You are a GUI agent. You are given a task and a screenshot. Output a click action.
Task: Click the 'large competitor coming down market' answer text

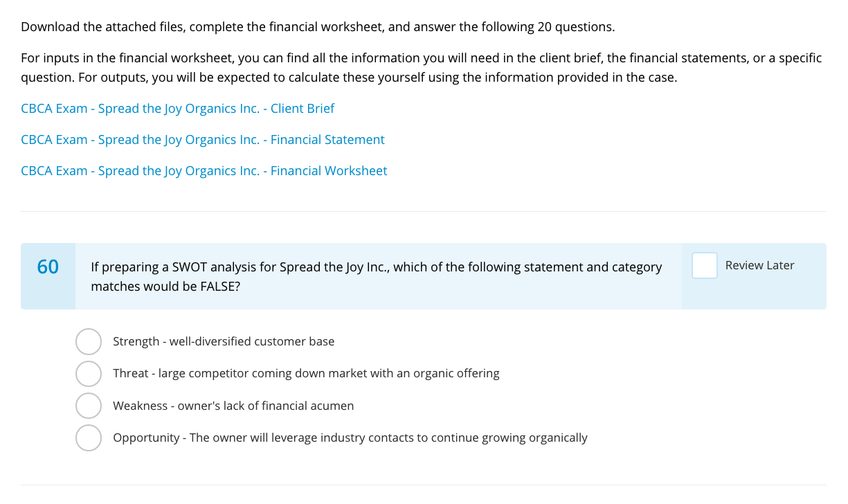[306, 374]
